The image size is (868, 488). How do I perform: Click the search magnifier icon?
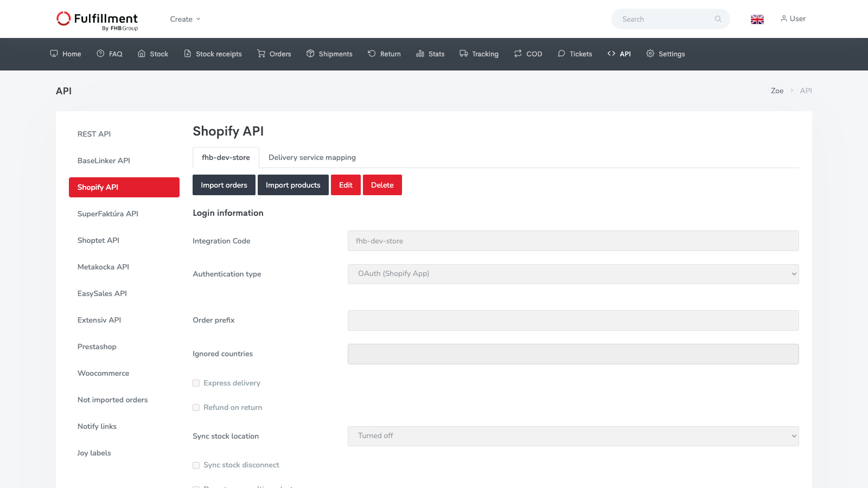(718, 19)
